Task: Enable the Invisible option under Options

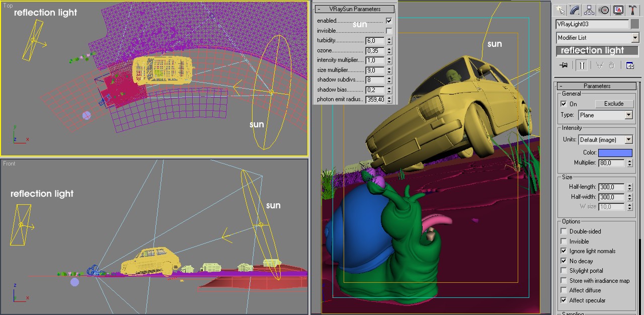Action: (563, 242)
